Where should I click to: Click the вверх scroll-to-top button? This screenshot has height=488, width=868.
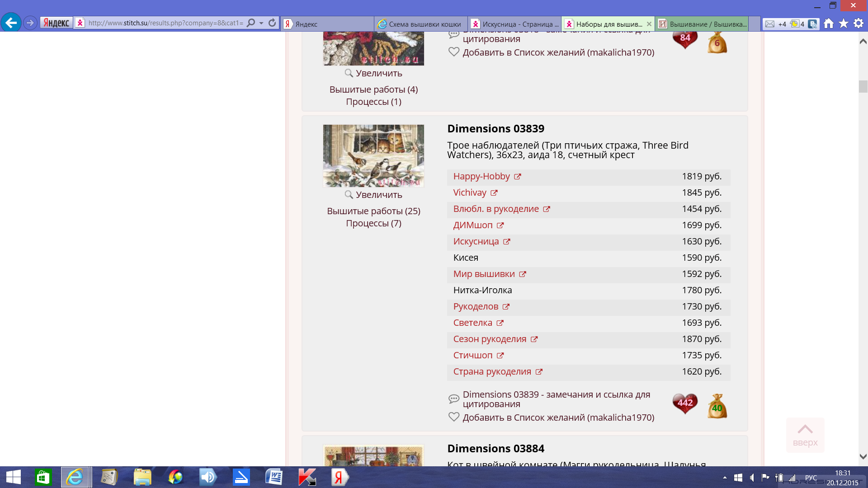click(805, 435)
